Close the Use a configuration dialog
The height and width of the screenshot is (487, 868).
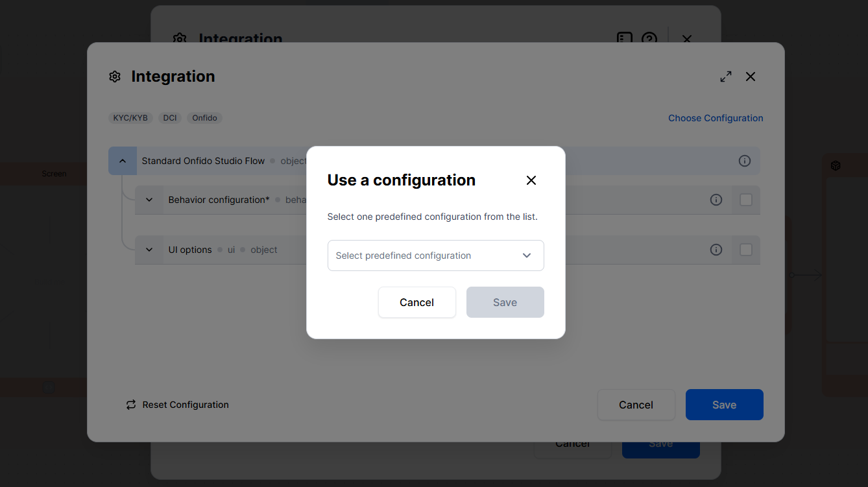click(x=531, y=180)
